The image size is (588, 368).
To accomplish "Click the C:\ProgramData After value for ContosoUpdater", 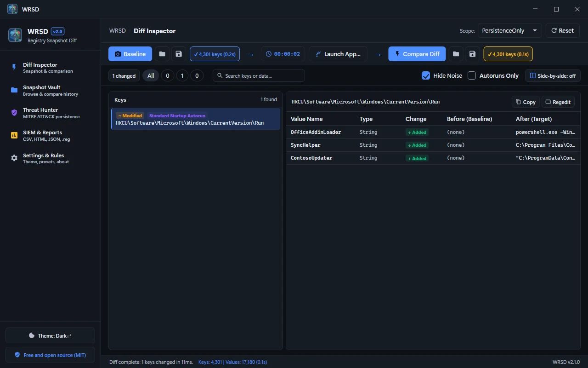I will tap(546, 158).
